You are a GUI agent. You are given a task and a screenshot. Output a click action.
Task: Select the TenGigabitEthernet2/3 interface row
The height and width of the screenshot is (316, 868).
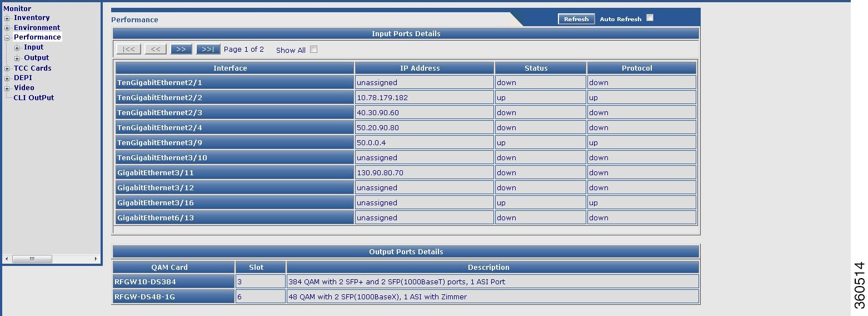tap(406, 112)
